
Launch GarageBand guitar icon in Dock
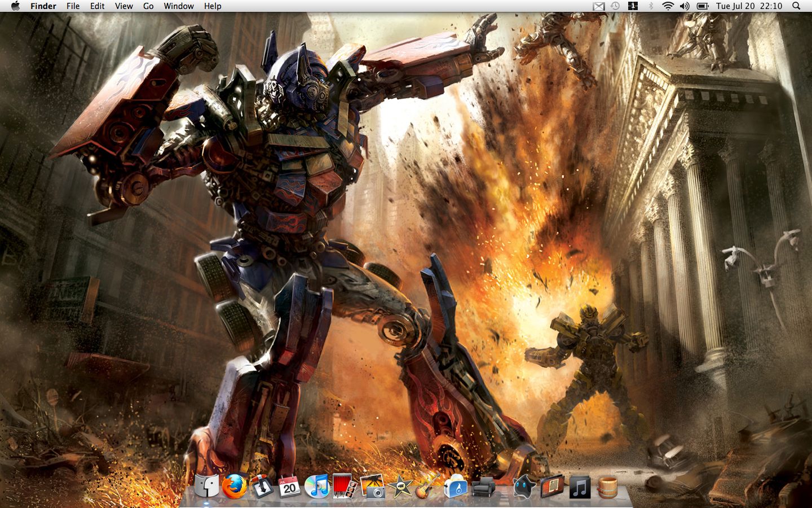point(427,486)
